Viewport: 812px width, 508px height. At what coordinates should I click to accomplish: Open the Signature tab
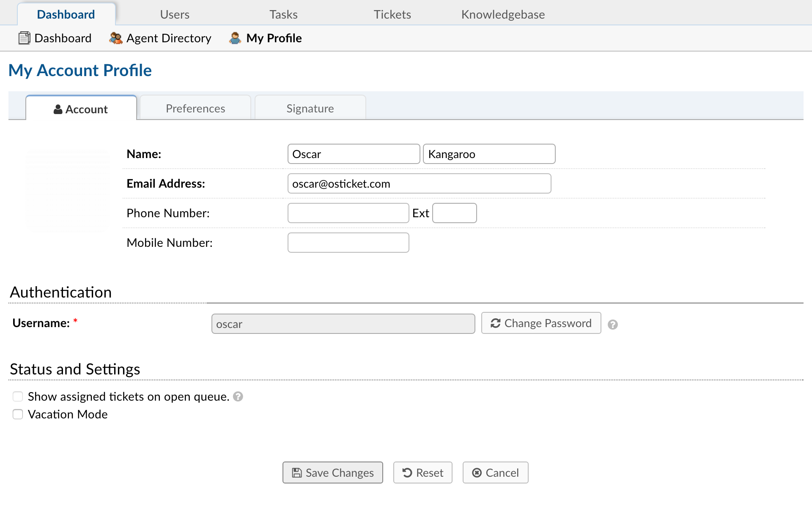pyautogui.click(x=310, y=109)
